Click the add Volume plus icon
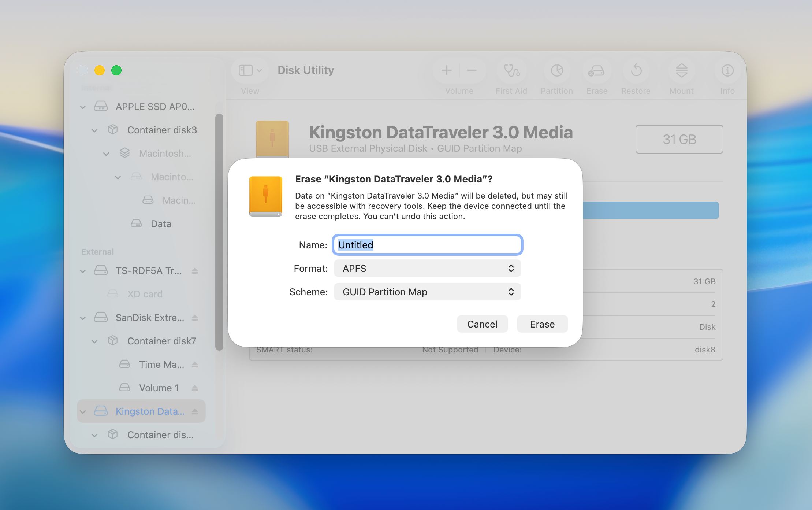Screen dimensions: 812x510 (446, 70)
